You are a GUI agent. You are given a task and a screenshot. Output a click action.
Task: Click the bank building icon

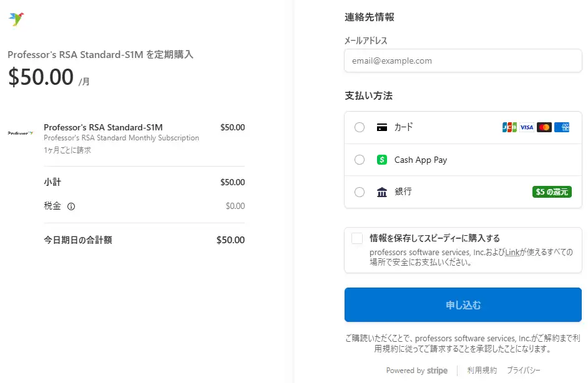click(382, 192)
